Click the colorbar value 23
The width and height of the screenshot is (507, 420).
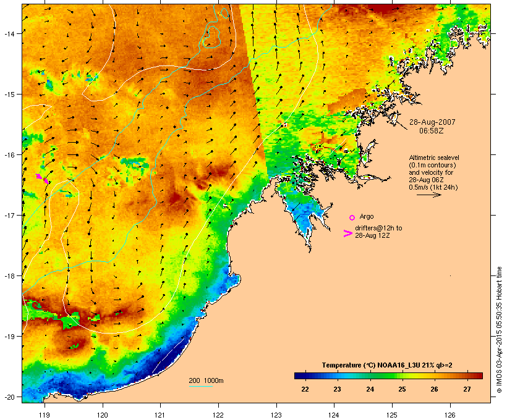click(x=337, y=389)
